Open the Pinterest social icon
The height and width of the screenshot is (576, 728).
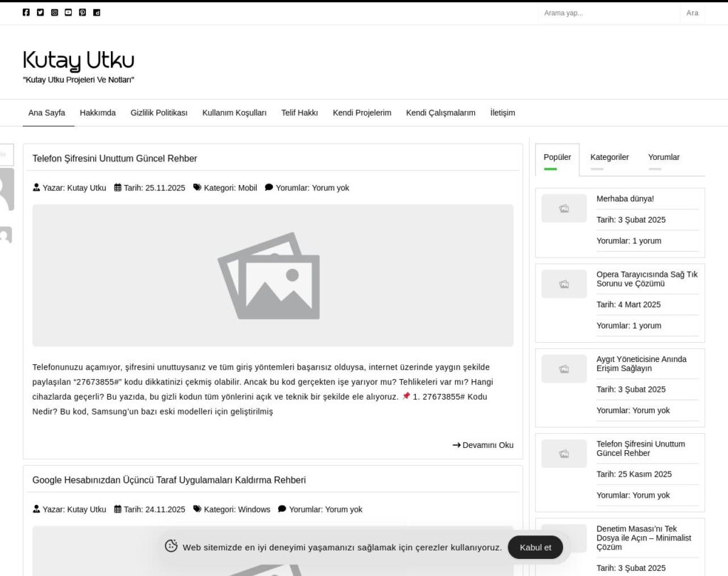(x=82, y=13)
